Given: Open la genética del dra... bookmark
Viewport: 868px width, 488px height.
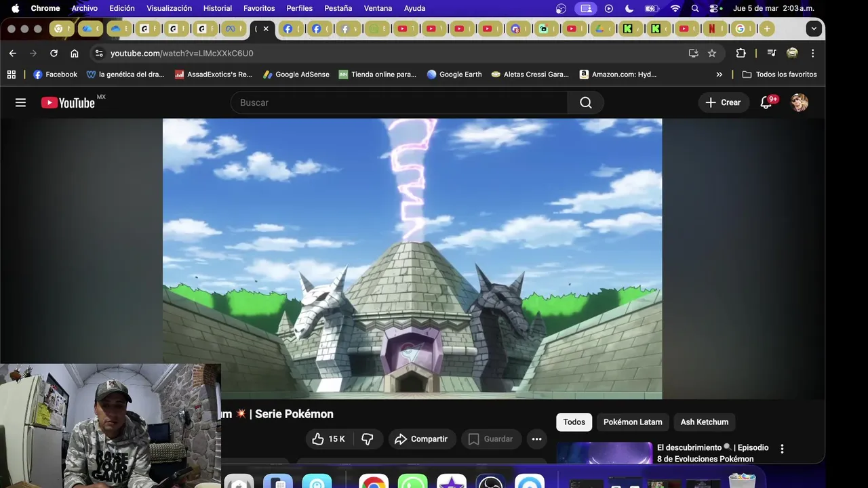Looking at the screenshot, I should (x=125, y=75).
